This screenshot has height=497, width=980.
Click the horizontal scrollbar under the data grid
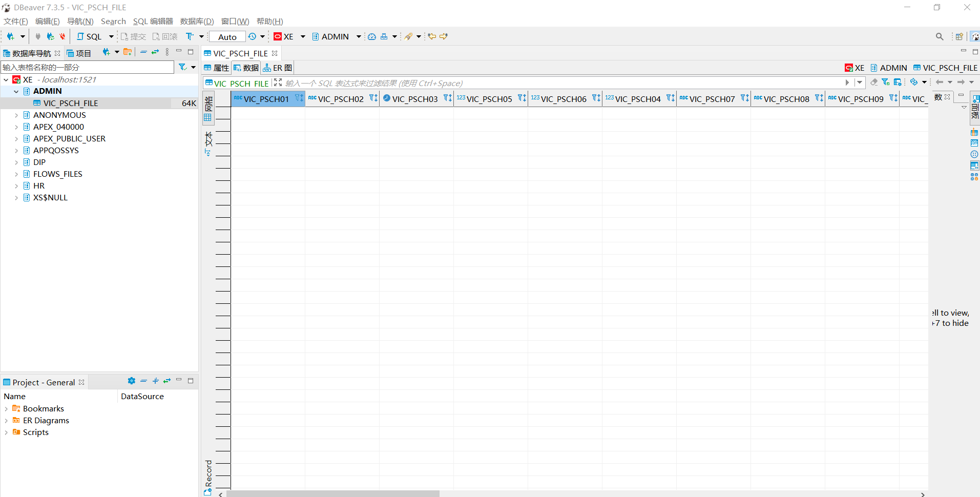tap(333, 494)
